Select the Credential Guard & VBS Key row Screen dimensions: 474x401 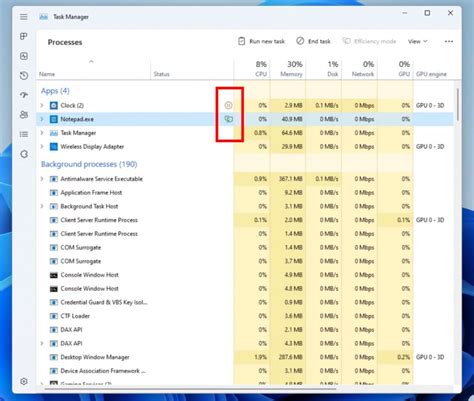click(245, 302)
